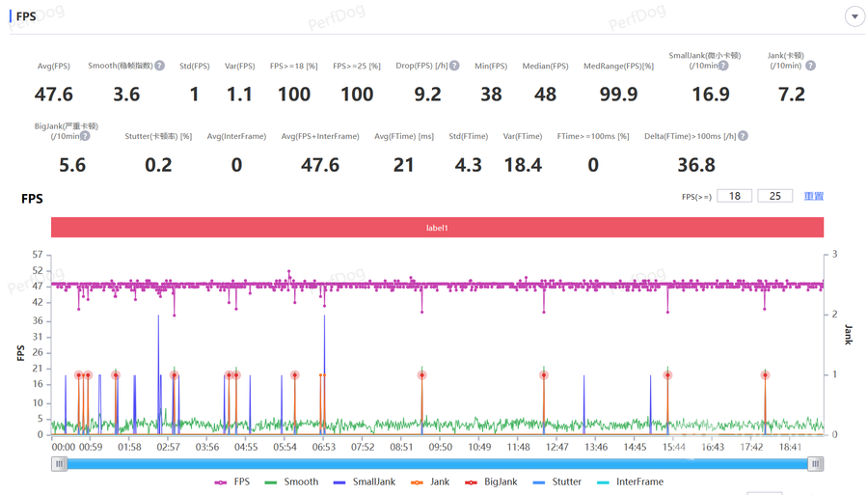This screenshot has height=495, width=868.
Task: Click the help icon next to Smooth
Action: pyautogui.click(x=159, y=66)
